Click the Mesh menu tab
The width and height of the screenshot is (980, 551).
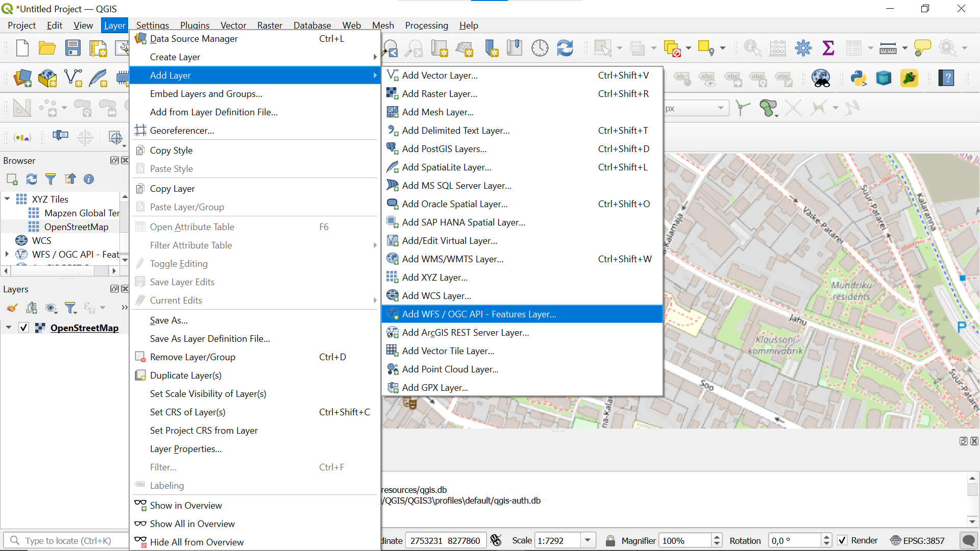coord(382,25)
